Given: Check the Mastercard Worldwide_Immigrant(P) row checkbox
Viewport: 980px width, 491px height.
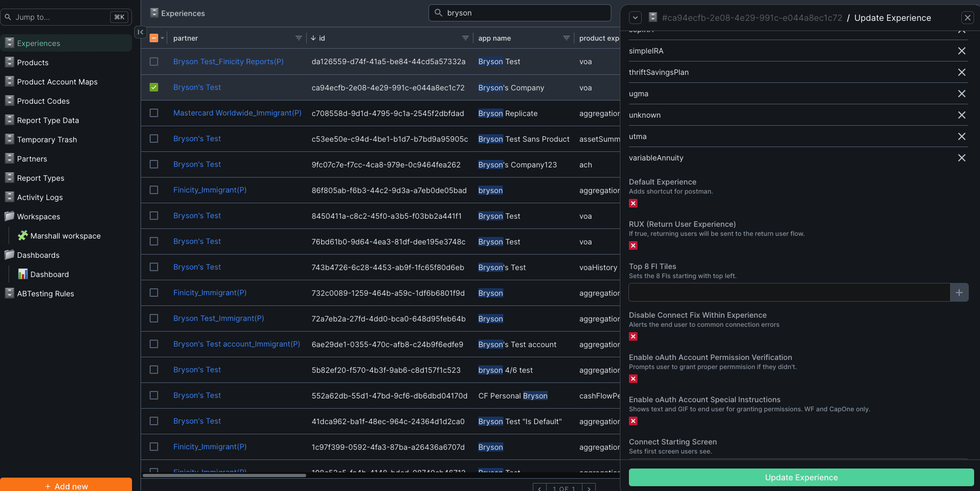Looking at the screenshot, I should click(154, 113).
